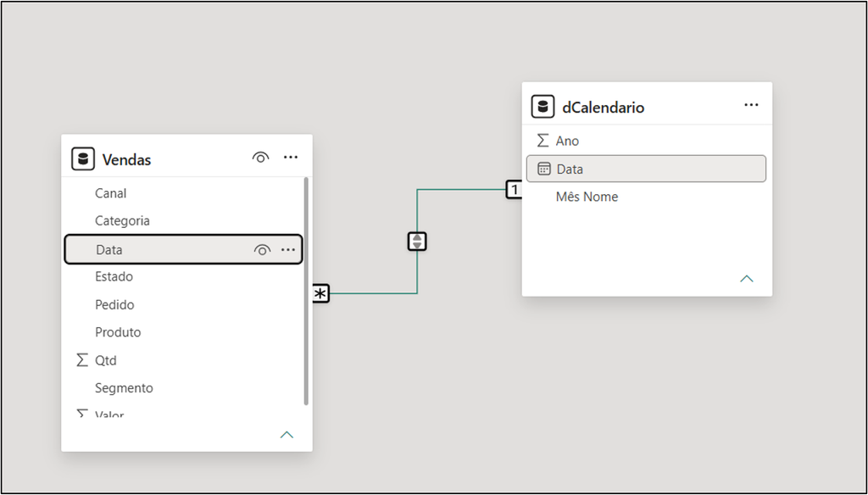
Task: Click the many-side asterisk relationship marker
Action: (320, 294)
